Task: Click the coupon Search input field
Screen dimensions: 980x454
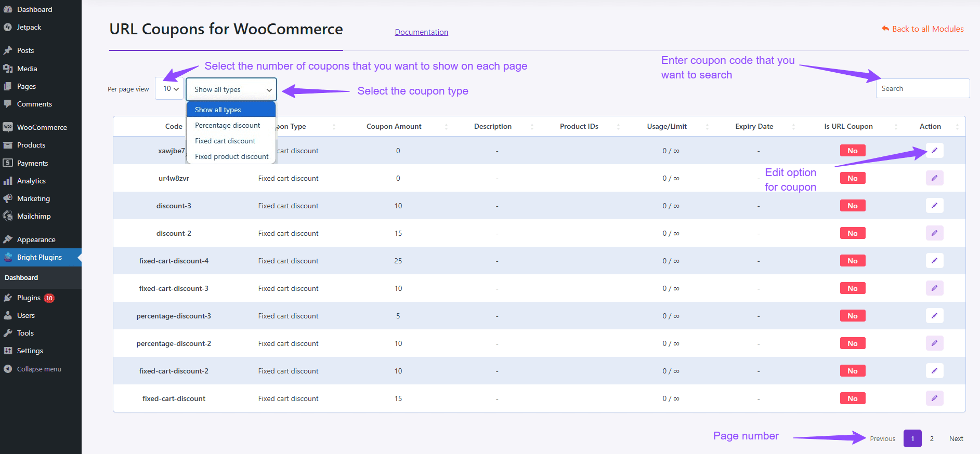Action: 922,88
